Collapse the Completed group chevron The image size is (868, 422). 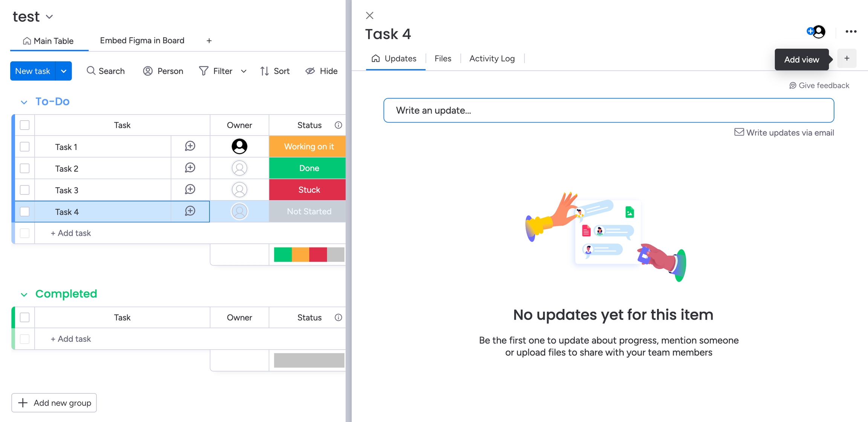click(24, 294)
